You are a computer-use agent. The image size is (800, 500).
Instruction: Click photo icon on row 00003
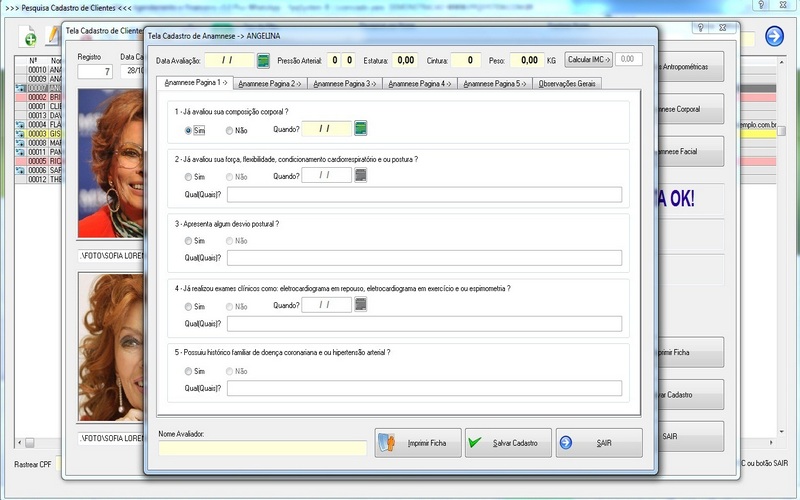tap(20, 134)
